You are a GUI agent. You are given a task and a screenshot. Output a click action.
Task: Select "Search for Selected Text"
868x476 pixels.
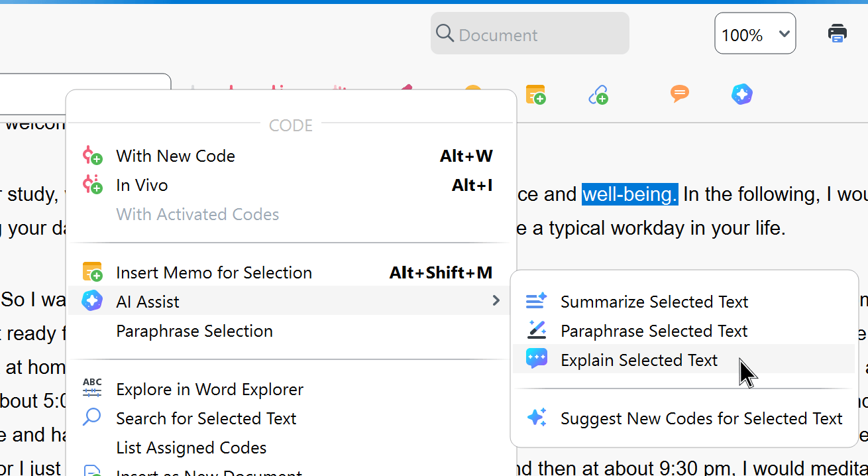click(x=205, y=418)
